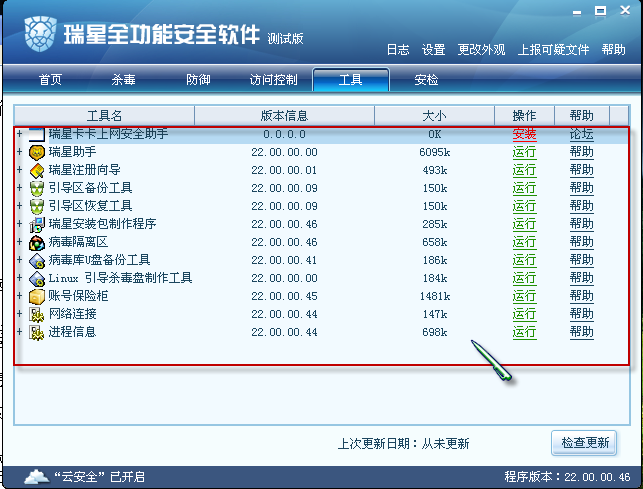This screenshot has height=489, width=643.
Task: Sort by 大小 column header
Action: coord(434,116)
